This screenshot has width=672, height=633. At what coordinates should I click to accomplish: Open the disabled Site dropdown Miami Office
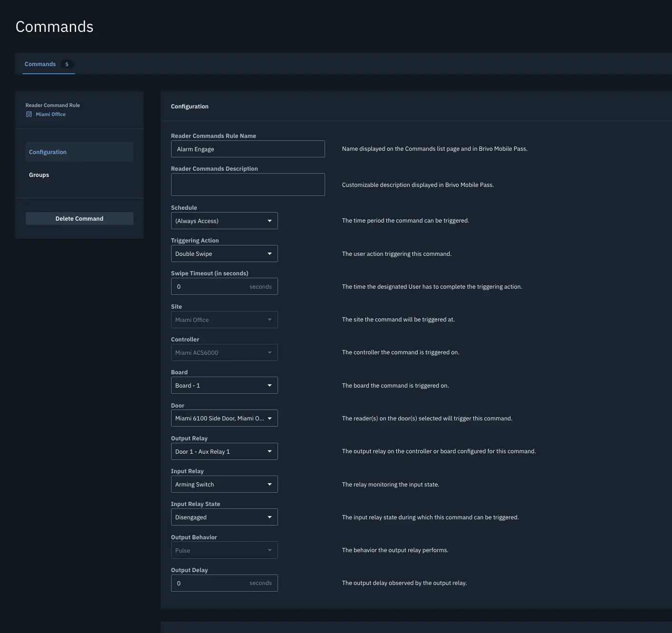coord(224,320)
